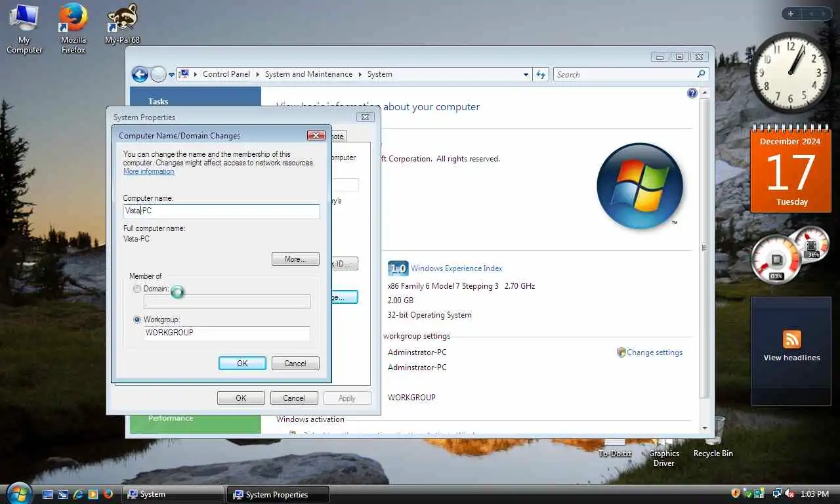
Task: Click View headlines in the feed gadget
Action: [791, 358]
